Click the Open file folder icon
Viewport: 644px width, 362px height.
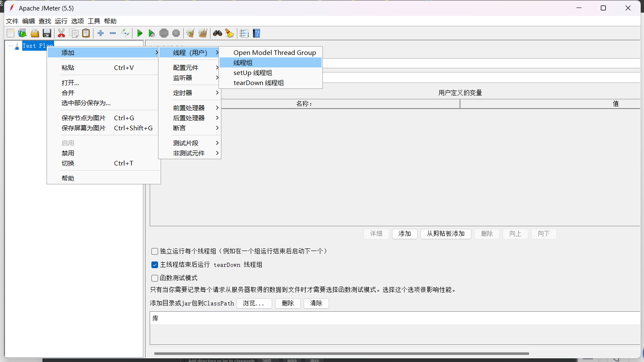[35, 33]
